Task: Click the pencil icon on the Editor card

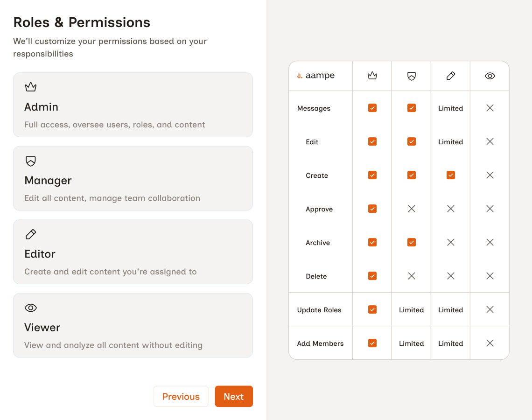Action: [31, 234]
